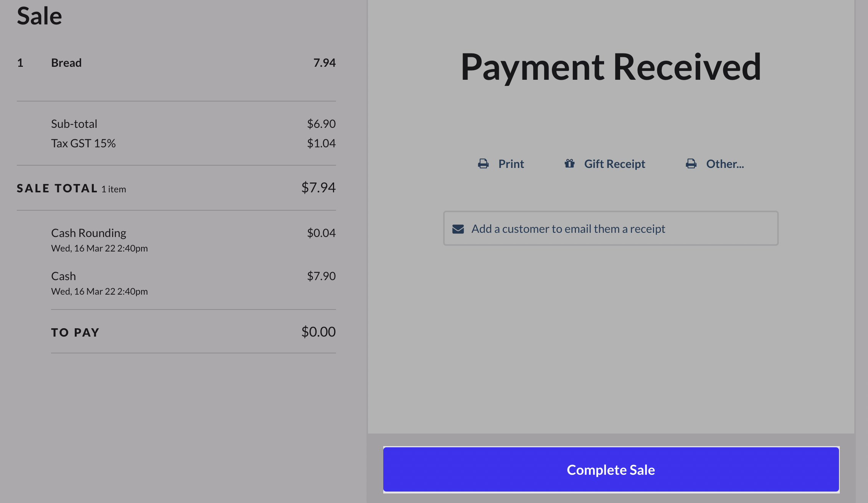Image resolution: width=868 pixels, height=503 pixels.
Task: Click the Cash payment entry label
Action: pos(63,276)
